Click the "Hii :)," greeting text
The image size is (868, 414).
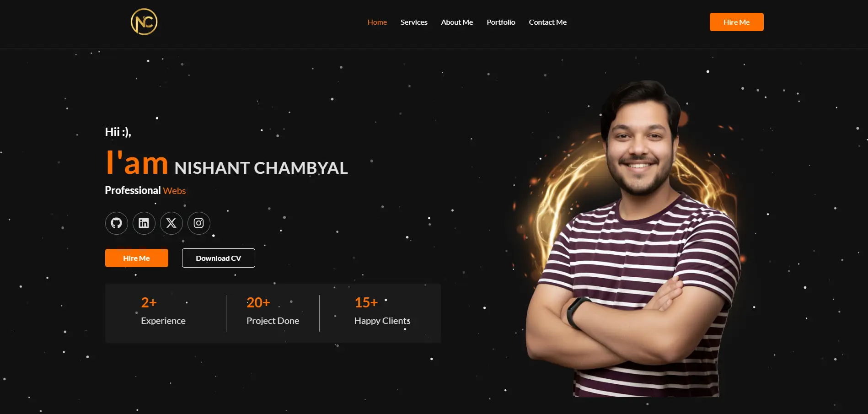[x=118, y=132]
